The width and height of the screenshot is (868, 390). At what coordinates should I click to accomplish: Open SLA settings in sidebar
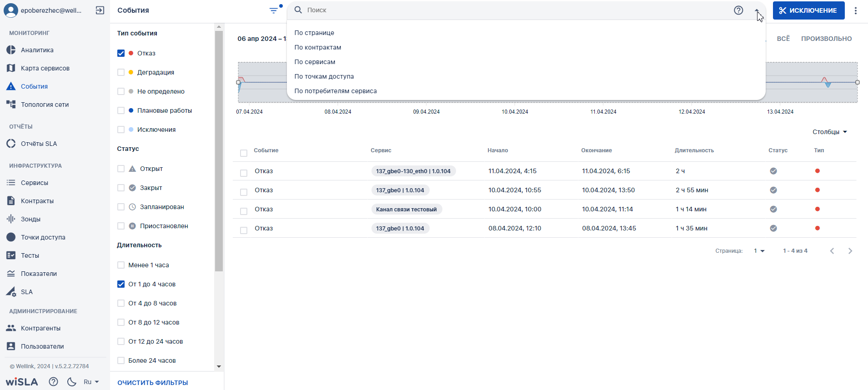click(x=26, y=292)
